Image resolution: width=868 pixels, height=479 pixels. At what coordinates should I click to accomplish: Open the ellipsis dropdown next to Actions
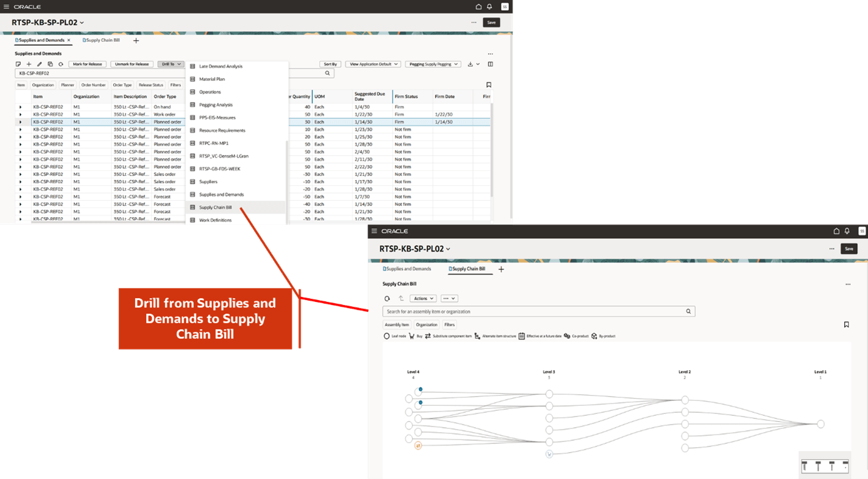(449, 298)
